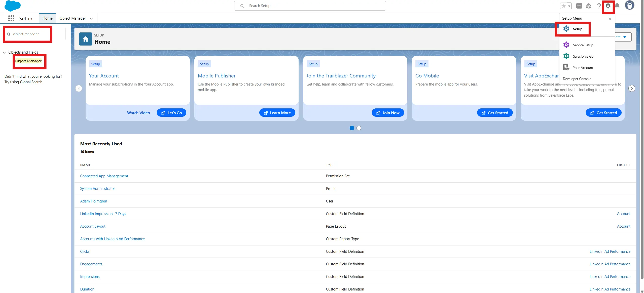Image resolution: width=644 pixels, height=293 pixels.
Task: Choose Service Setup from Setup Menu
Action: (x=583, y=45)
